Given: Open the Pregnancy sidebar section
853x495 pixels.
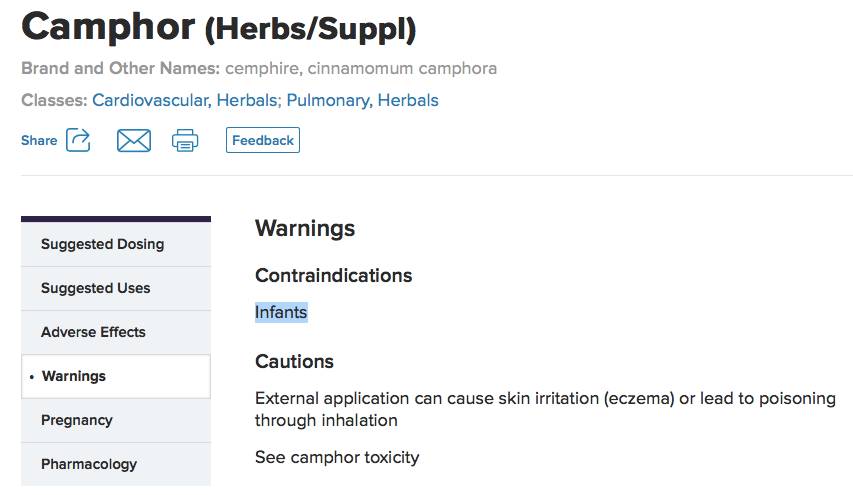Looking at the screenshot, I should (76, 420).
